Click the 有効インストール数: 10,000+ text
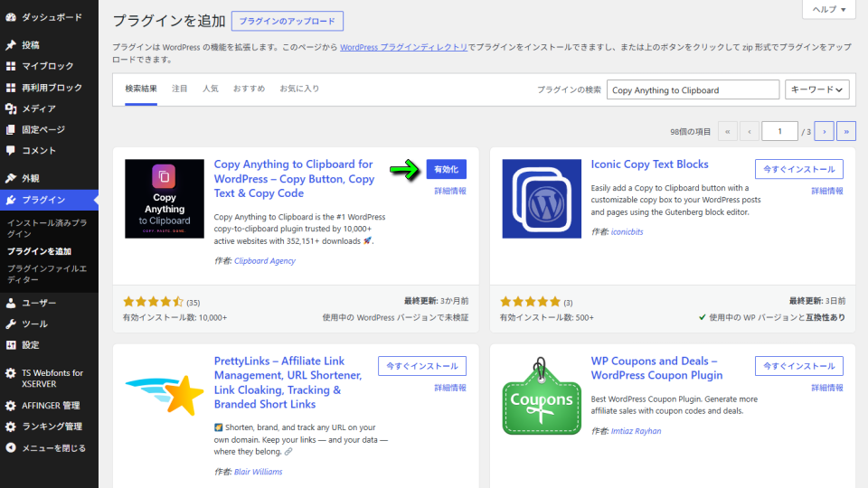This screenshot has width=868, height=488. pyautogui.click(x=175, y=317)
